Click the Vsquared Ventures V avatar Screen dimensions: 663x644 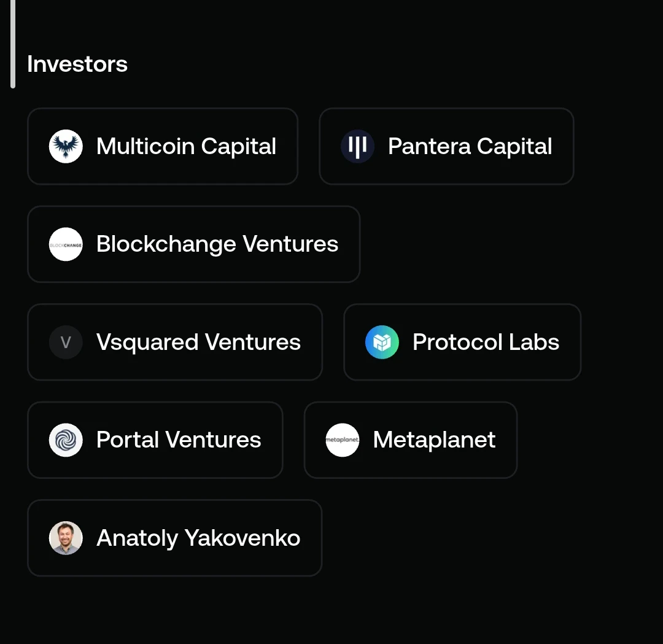click(x=66, y=342)
